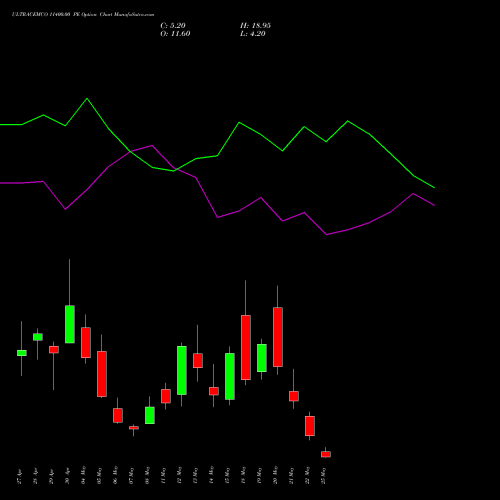Click the "11 May" date label
The width and height of the screenshot is (500, 500).
pos(163,476)
